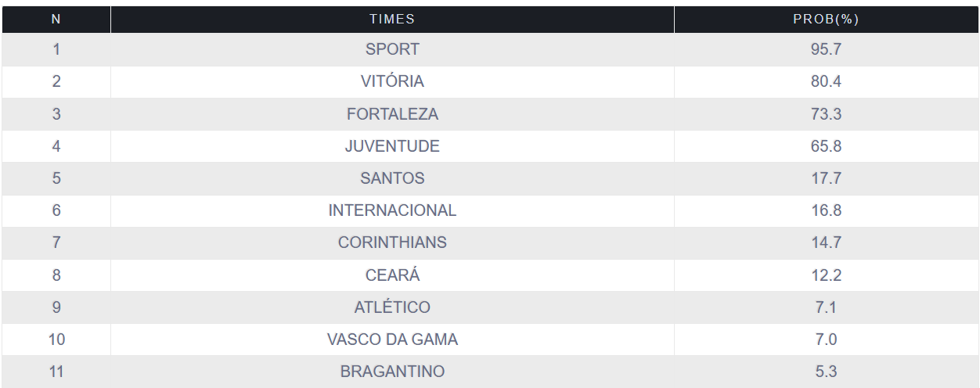Select rank number 10 cell
The height and width of the screenshot is (388, 980).
click(56, 339)
